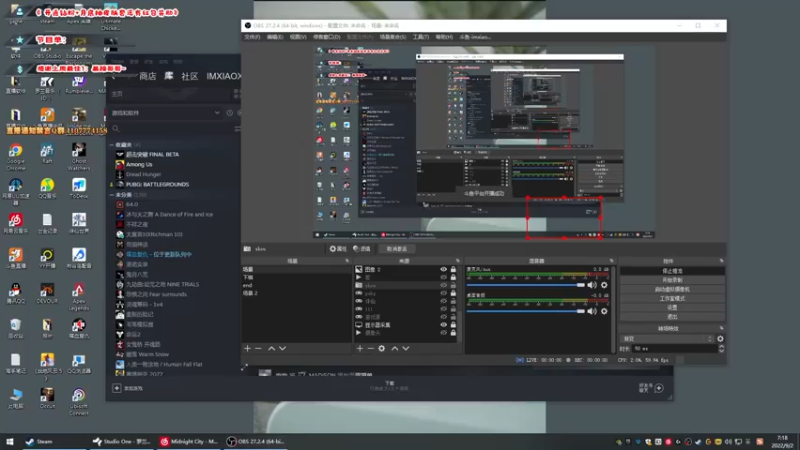
Task: Click the Steam library search magnifier icon
Action: (116, 129)
